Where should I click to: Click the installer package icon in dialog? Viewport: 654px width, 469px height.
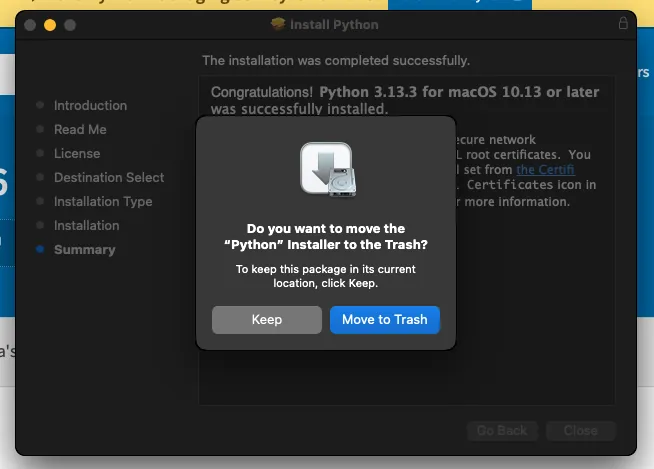[x=328, y=169]
